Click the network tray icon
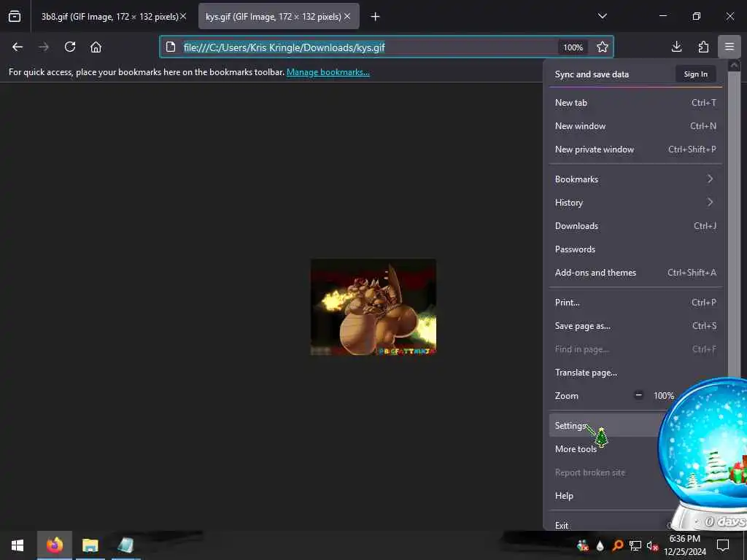 coord(635,545)
